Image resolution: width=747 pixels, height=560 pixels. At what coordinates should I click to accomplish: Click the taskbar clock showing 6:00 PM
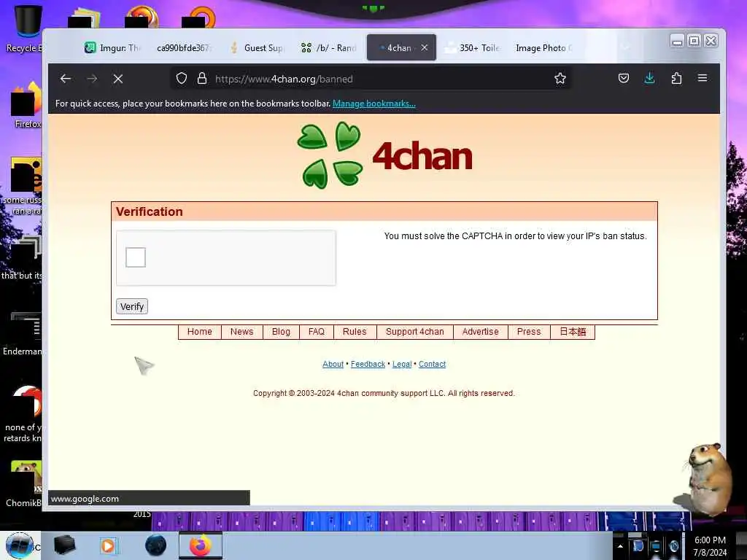[x=710, y=546]
